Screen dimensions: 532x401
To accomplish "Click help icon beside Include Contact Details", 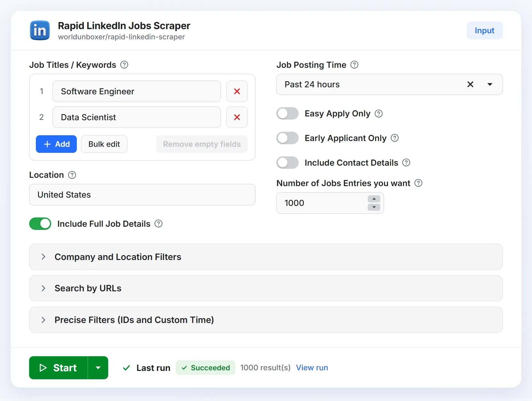I will (406, 163).
